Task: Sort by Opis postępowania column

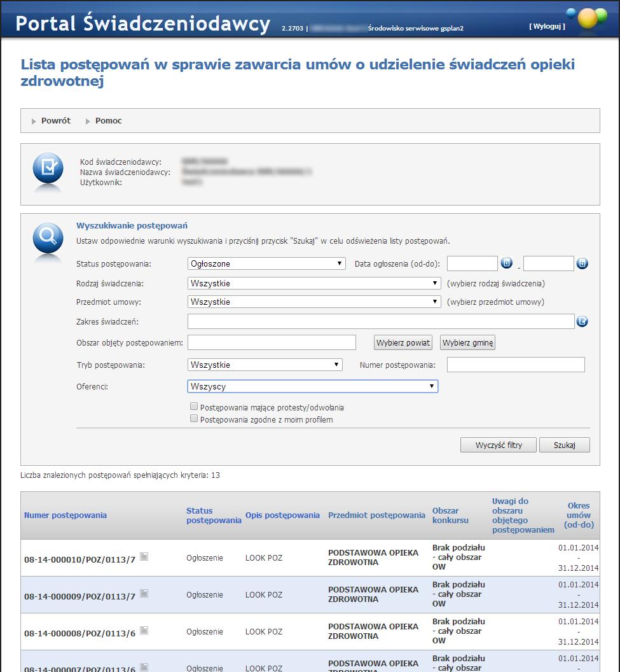Action: click(282, 515)
